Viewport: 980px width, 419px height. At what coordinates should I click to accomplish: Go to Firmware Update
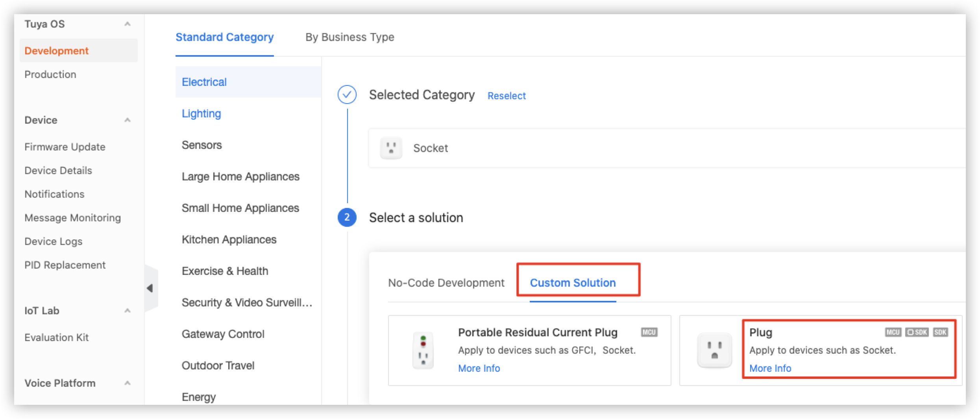click(x=65, y=147)
